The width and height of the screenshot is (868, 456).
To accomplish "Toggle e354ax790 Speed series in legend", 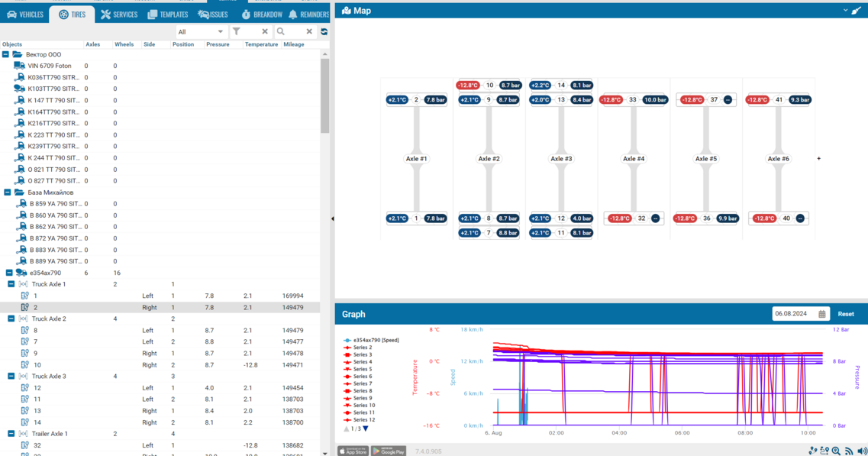I will pyautogui.click(x=376, y=340).
